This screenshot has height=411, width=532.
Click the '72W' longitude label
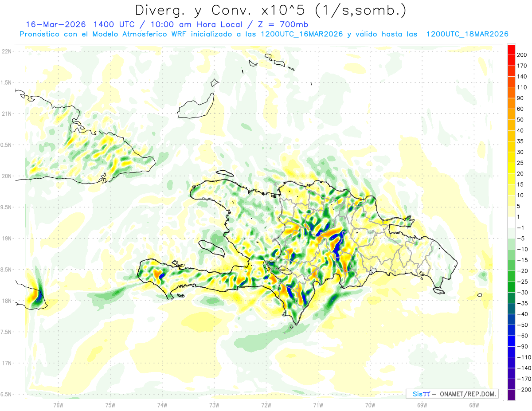pos(266,405)
